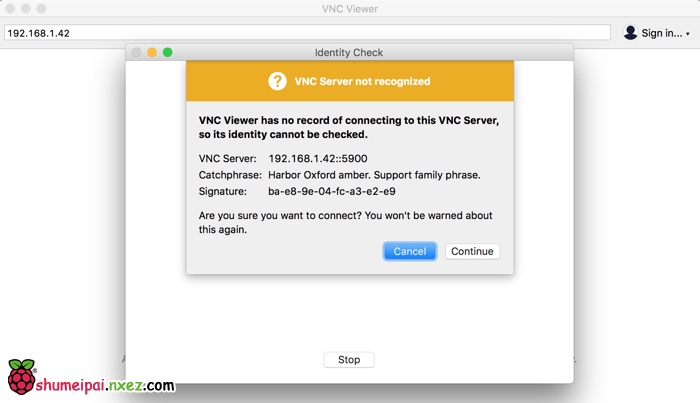Close the Identity Check dialog with red button

[137, 52]
